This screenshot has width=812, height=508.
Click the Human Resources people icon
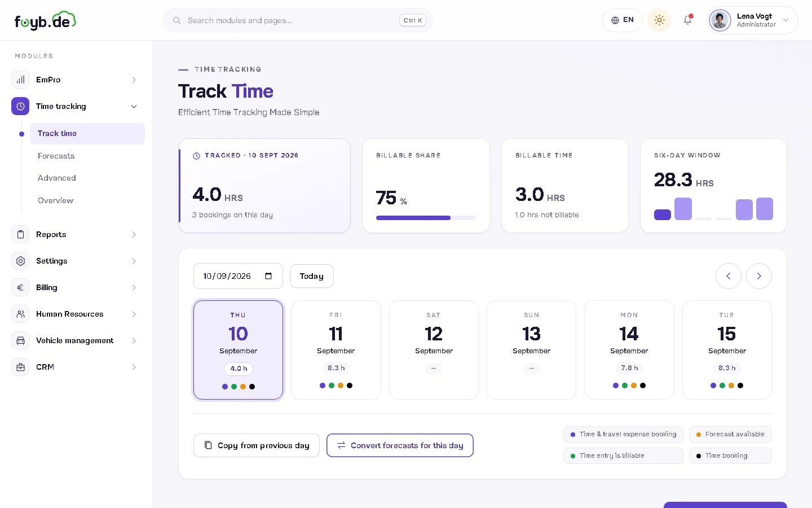(20, 314)
